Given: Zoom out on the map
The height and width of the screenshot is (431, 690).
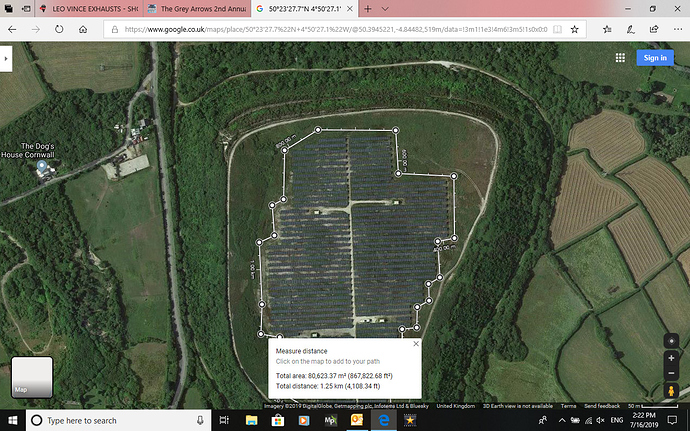Looking at the screenshot, I should [x=671, y=373].
